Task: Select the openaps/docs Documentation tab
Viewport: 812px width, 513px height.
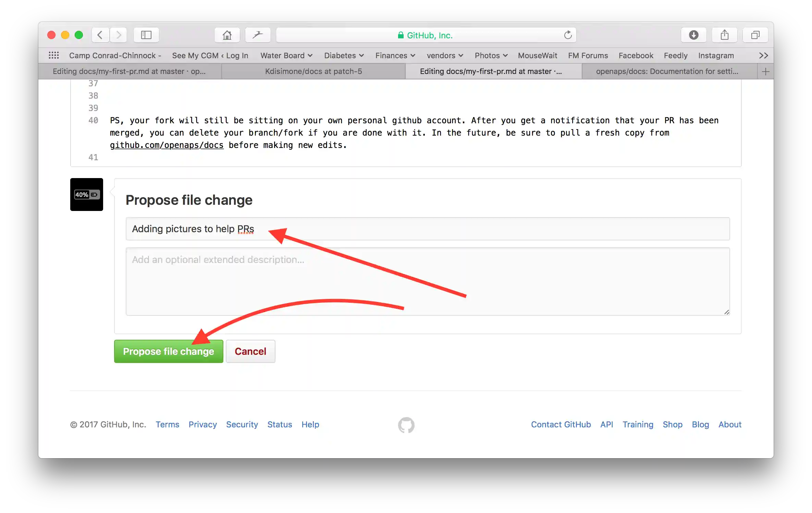Action: coord(667,71)
